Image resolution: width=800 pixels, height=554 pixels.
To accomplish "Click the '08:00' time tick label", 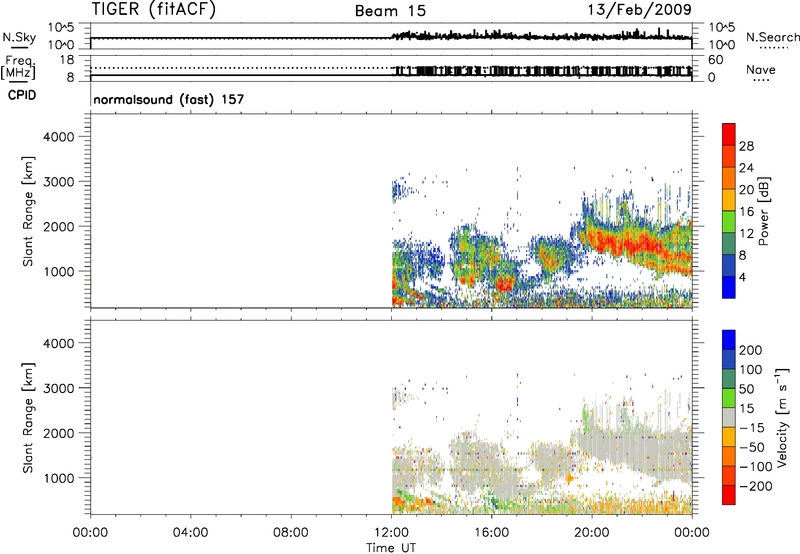I will (x=290, y=533).
